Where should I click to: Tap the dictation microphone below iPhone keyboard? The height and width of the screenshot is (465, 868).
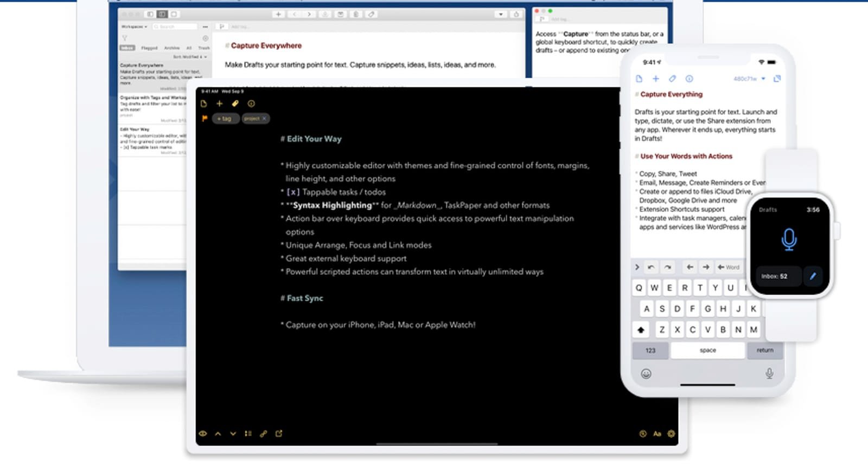(x=769, y=373)
